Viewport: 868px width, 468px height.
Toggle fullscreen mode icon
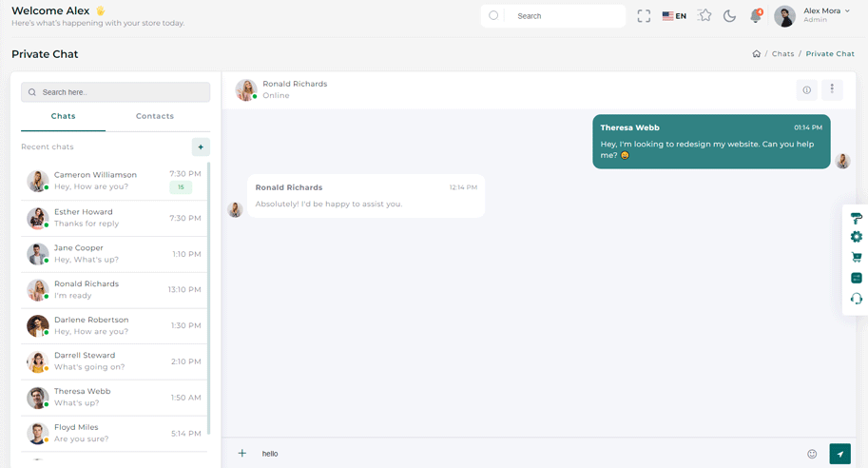tap(644, 16)
